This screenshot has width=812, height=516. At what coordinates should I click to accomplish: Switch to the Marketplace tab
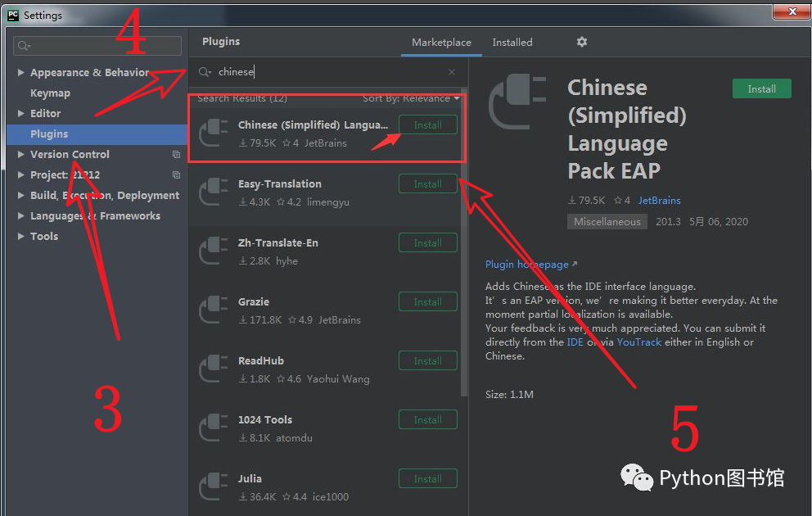coord(441,43)
